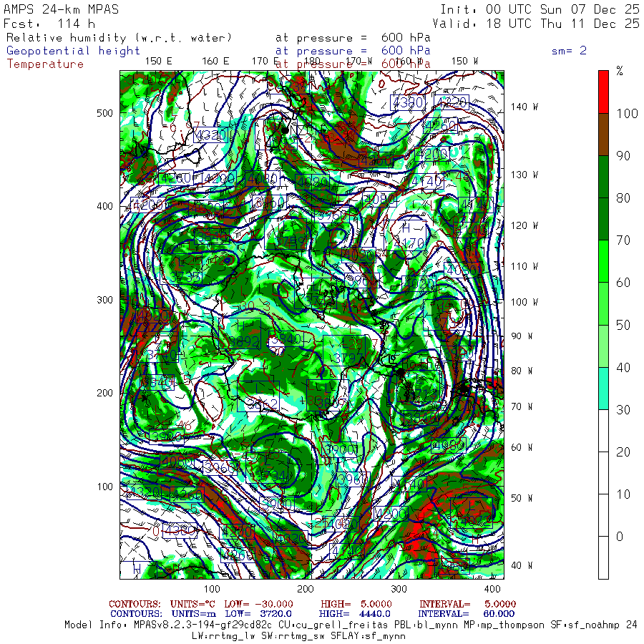Click the 'AMPS 24-km MPAS' title text
Viewport: 644px width, 644px height.
coord(62,9)
